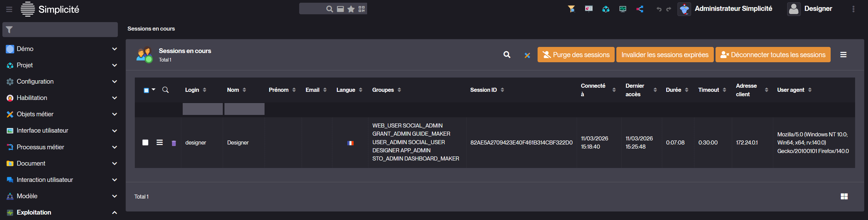
Task: Open search in Sessions en cours panel
Action: coord(507,55)
